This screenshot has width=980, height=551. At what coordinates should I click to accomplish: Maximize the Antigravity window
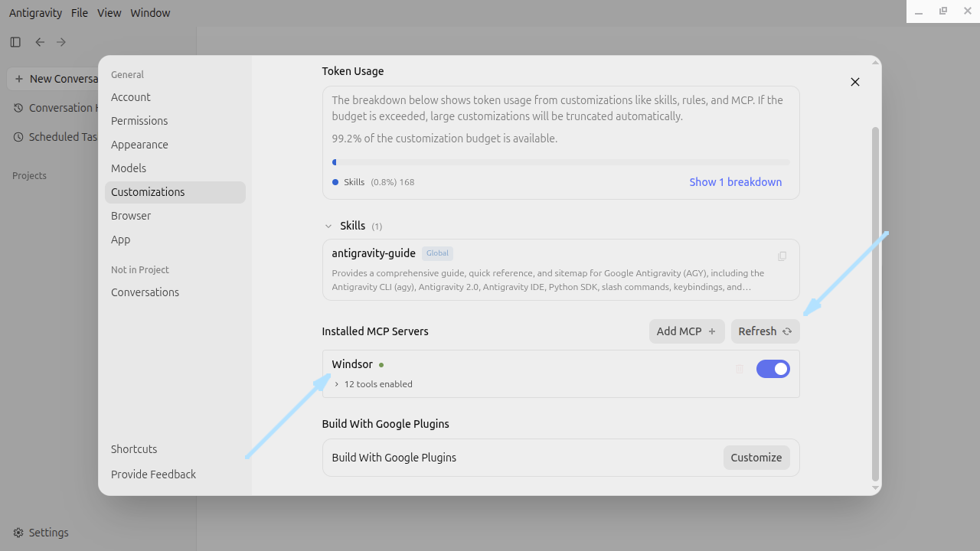943,11
